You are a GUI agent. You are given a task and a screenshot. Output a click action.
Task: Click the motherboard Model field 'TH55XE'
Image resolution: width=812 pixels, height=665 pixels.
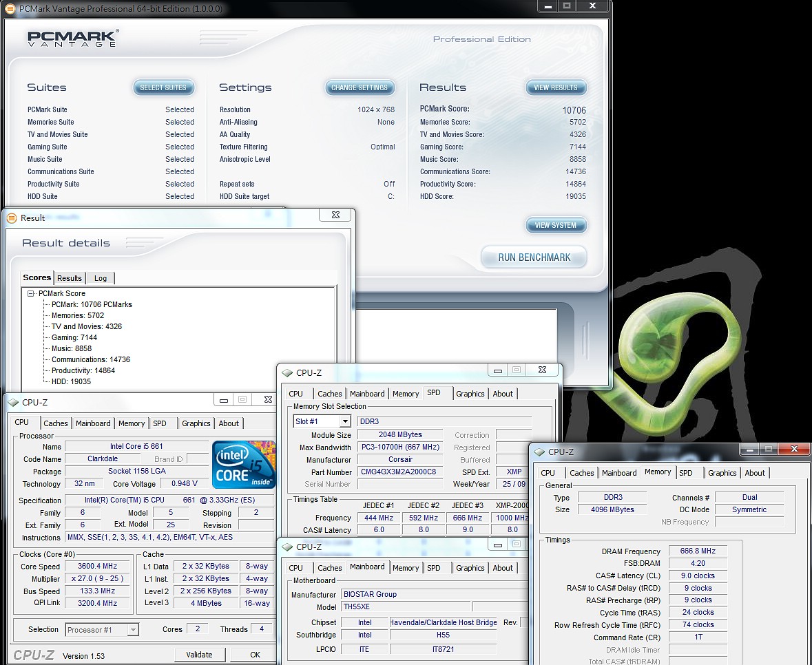(x=406, y=606)
